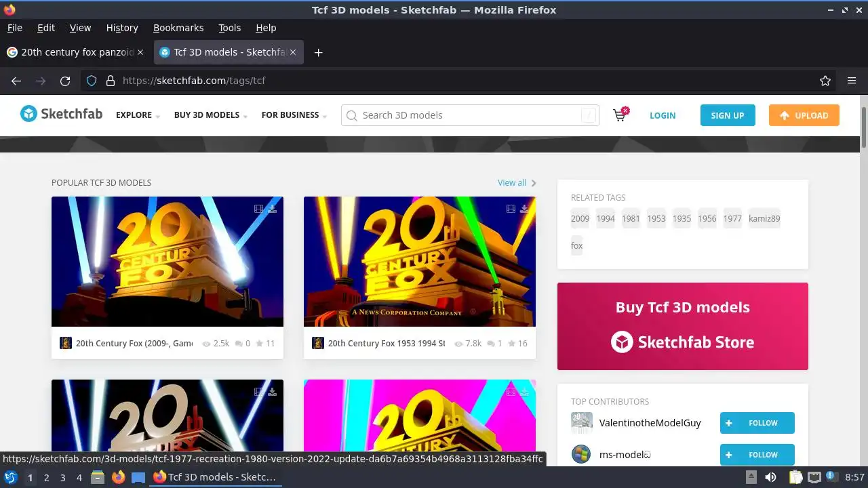Open the History menu
The image size is (868, 488).
click(122, 28)
